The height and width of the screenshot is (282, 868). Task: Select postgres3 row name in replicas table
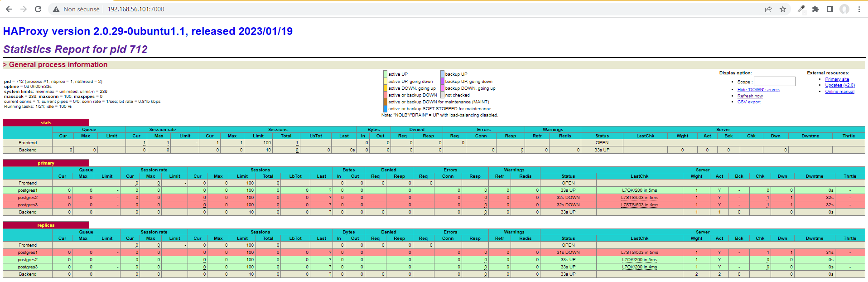point(28,267)
